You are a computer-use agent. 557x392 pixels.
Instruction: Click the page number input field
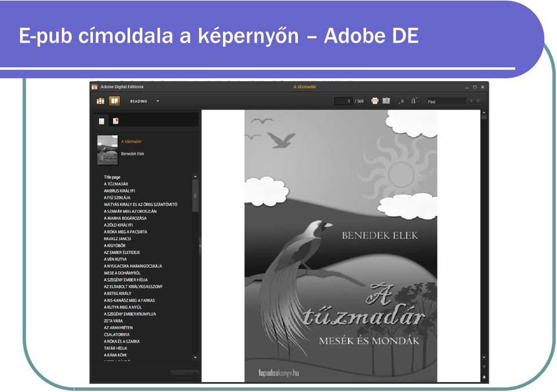(x=343, y=101)
